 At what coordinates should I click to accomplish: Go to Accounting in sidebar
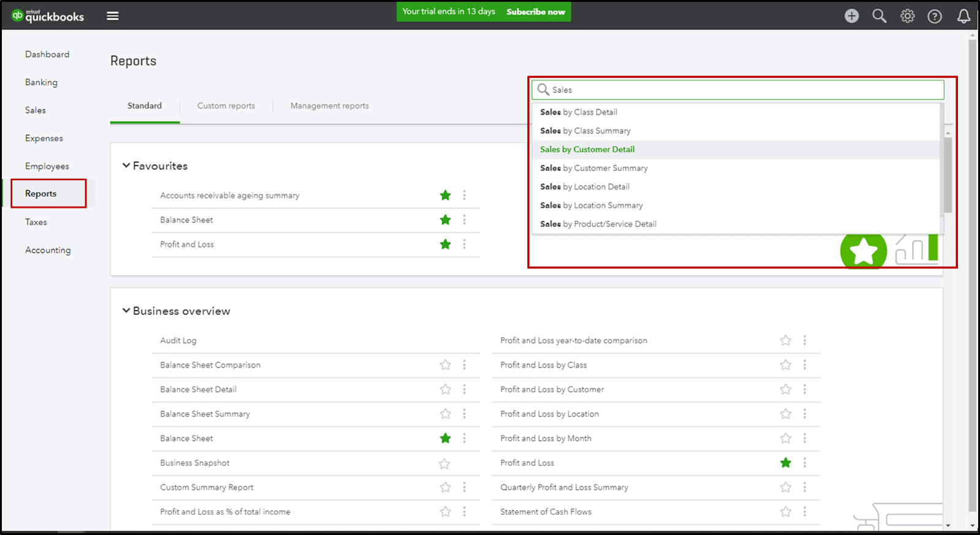[48, 250]
